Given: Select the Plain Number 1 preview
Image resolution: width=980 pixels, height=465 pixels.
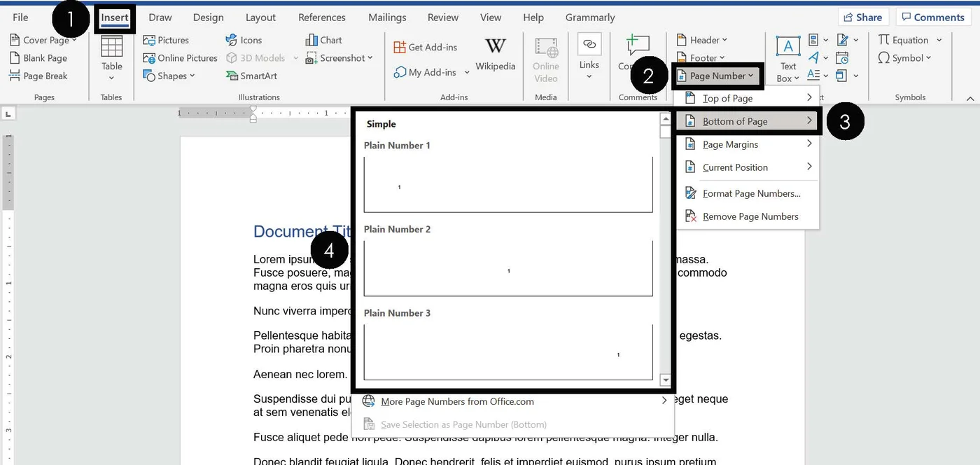Looking at the screenshot, I should click(x=508, y=184).
